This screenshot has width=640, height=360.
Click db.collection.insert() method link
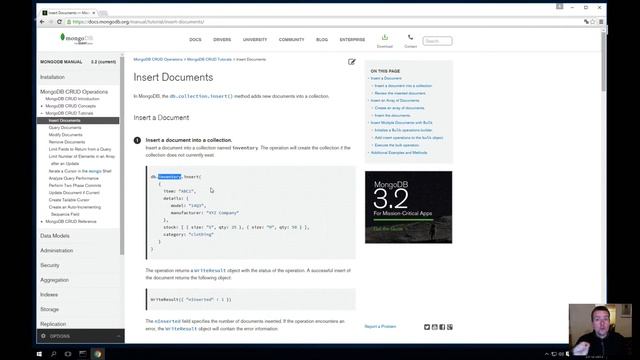(x=201, y=96)
